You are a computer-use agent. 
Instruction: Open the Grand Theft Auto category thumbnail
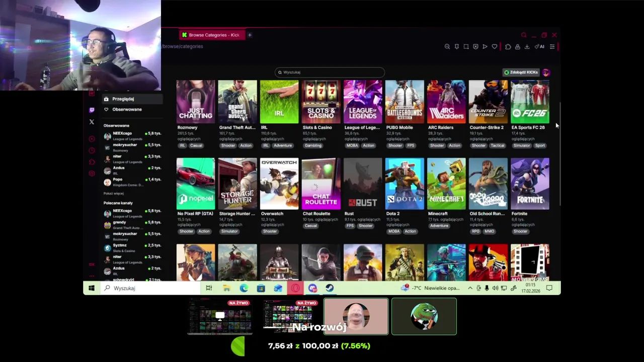click(x=237, y=102)
